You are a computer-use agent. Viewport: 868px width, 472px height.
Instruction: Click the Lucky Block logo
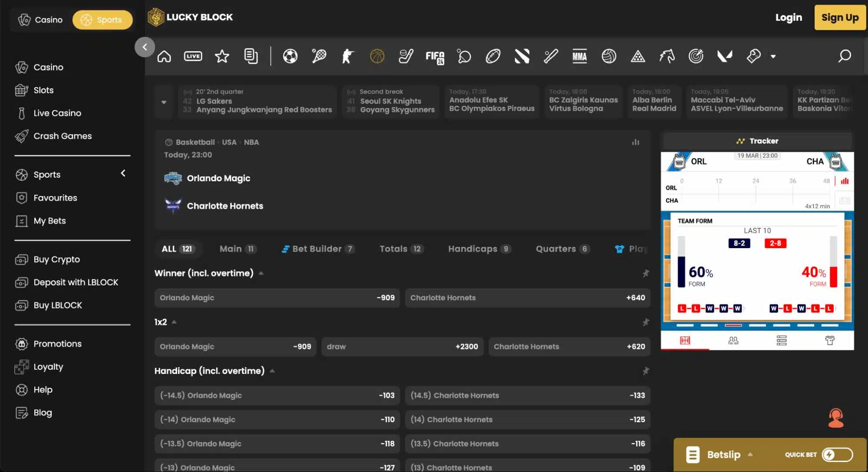pos(190,17)
